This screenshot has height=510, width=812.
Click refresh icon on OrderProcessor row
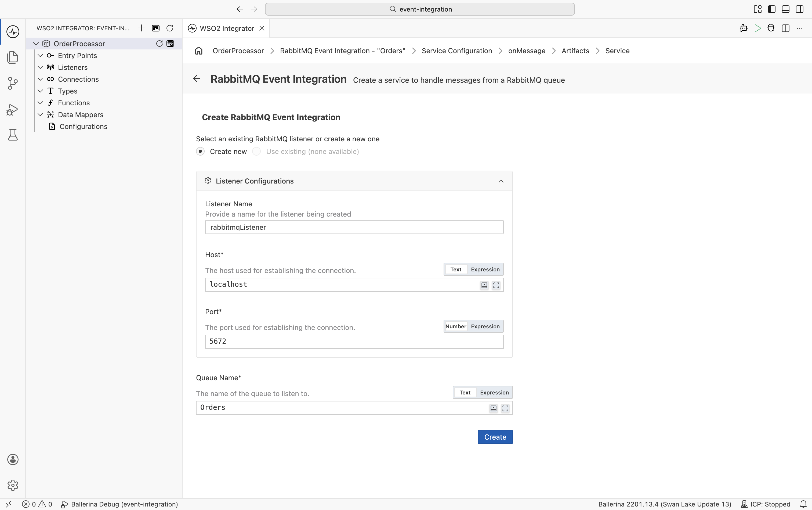pos(160,44)
